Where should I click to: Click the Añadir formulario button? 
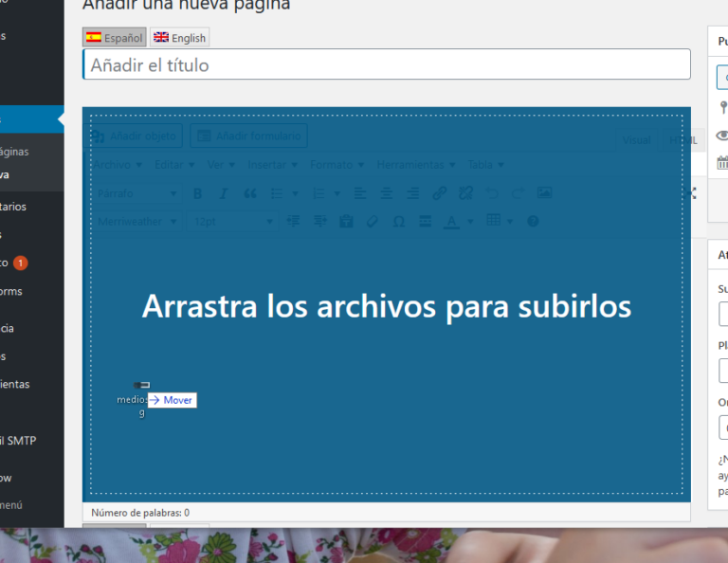pos(249,136)
